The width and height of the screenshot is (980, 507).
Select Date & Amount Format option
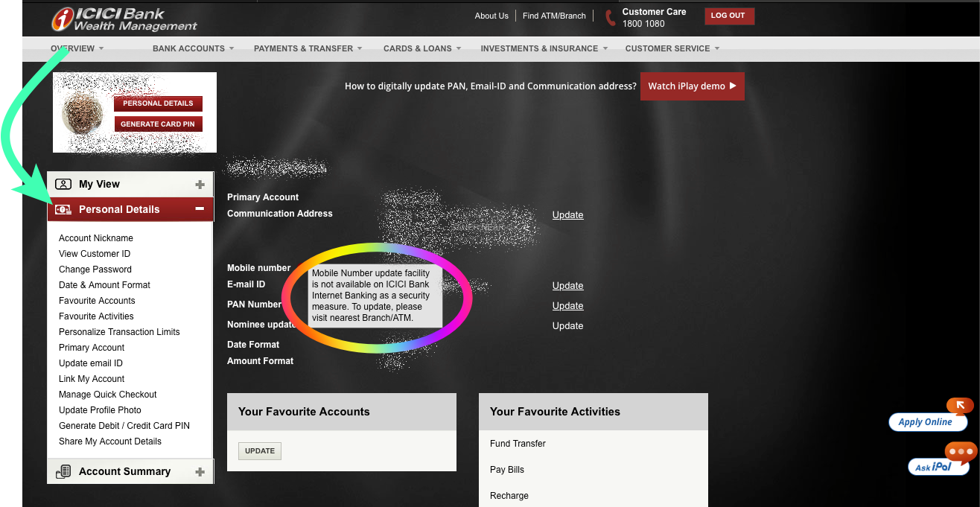(104, 285)
